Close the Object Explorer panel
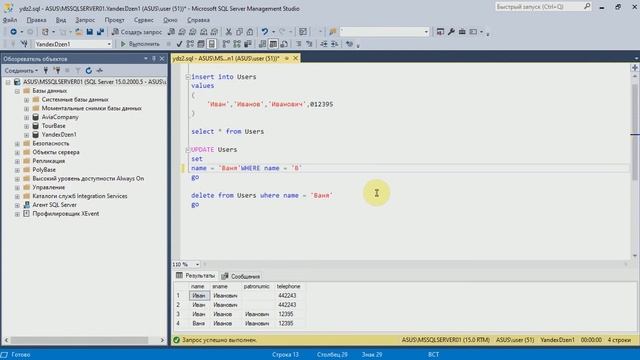The image size is (640, 360). click(x=162, y=59)
